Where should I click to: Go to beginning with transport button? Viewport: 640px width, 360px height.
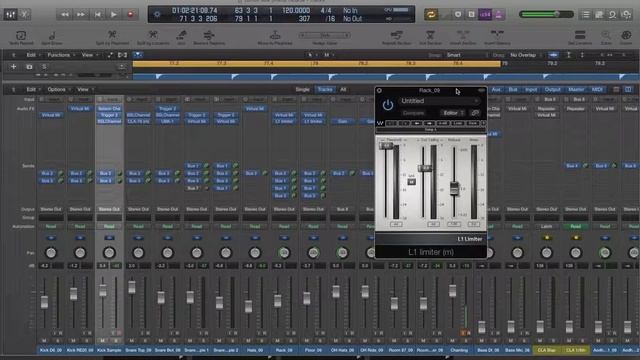coord(98,15)
